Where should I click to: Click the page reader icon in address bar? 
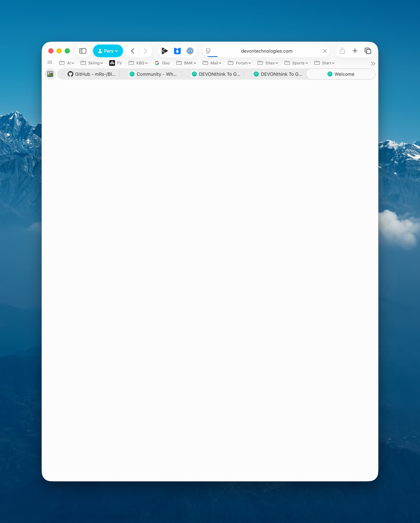coord(208,51)
